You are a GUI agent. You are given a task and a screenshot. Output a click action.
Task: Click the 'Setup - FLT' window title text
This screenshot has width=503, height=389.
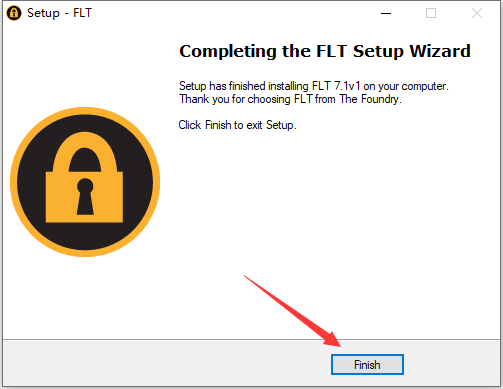pyautogui.click(x=59, y=13)
